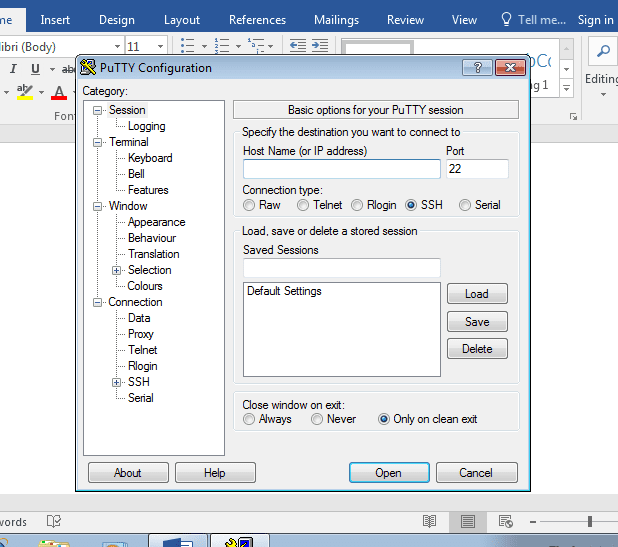This screenshot has width=618, height=547.
Task: Click the Delete session button
Action: tap(477, 349)
